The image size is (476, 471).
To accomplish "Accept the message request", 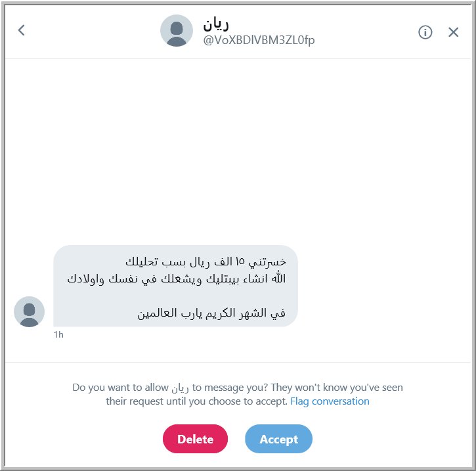I will 278,439.
